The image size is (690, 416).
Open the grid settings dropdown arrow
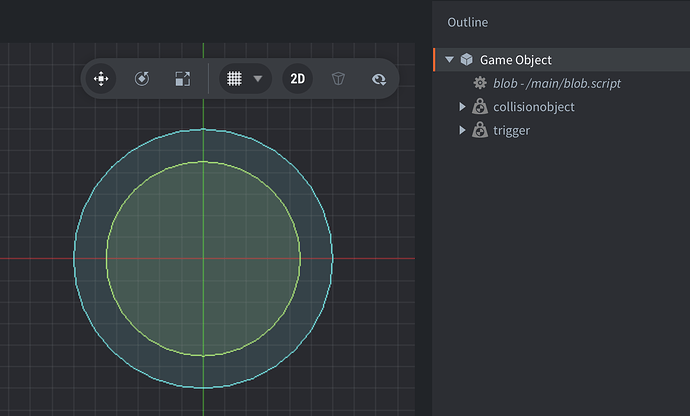tap(258, 78)
